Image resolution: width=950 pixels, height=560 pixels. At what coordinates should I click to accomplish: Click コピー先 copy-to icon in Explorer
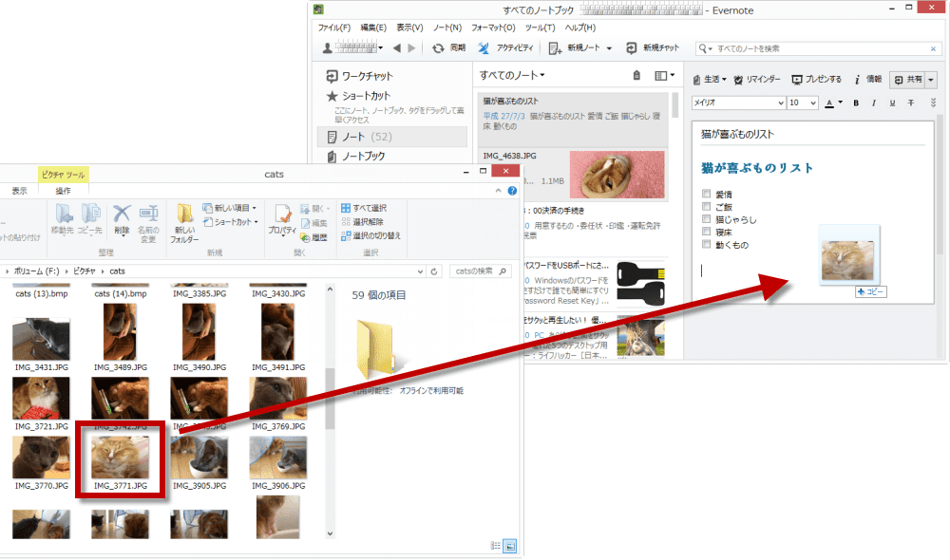90,214
